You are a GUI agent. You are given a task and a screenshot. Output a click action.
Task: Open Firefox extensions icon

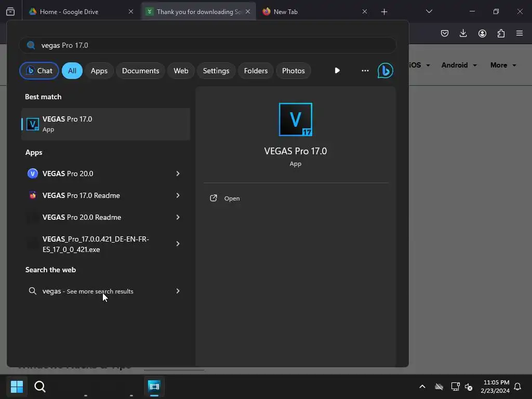coord(501,33)
